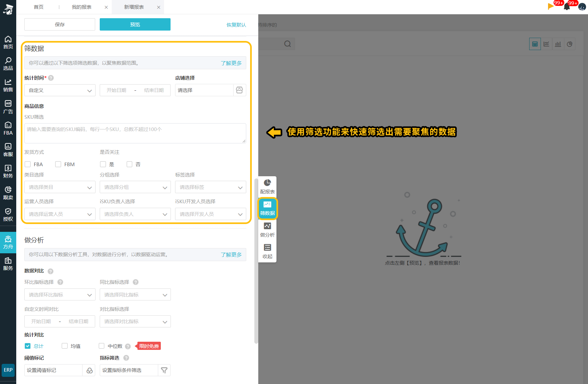The image size is (588, 384).
Task: Click the left panel vertical scrollbar
Action: point(256,261)
